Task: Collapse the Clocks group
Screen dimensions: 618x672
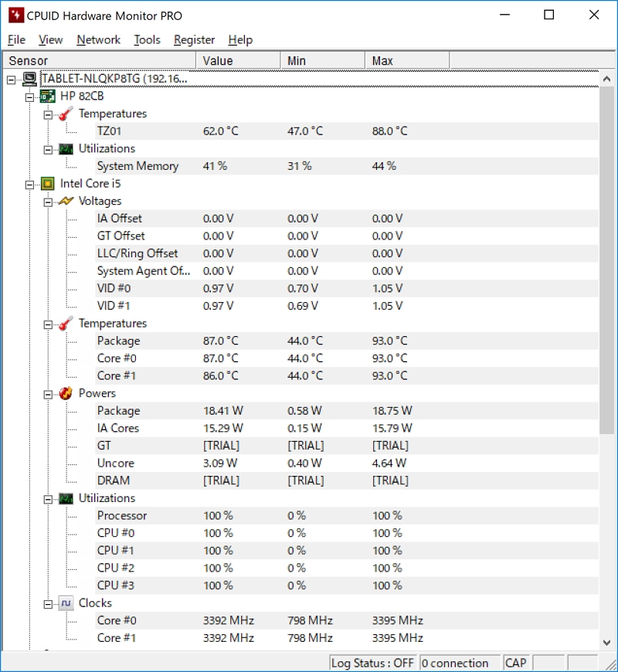Action: tap(48, 604)
